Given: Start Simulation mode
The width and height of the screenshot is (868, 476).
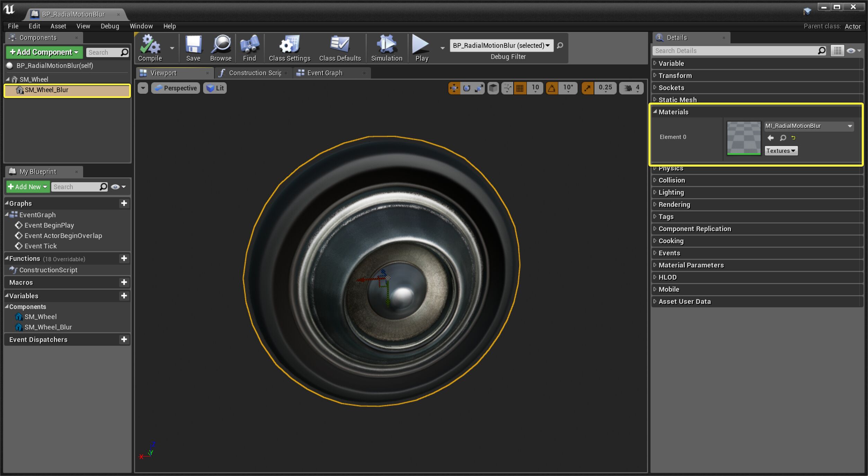Looking at the screenshot, I should pyautogui.click(x=386, y=48).
